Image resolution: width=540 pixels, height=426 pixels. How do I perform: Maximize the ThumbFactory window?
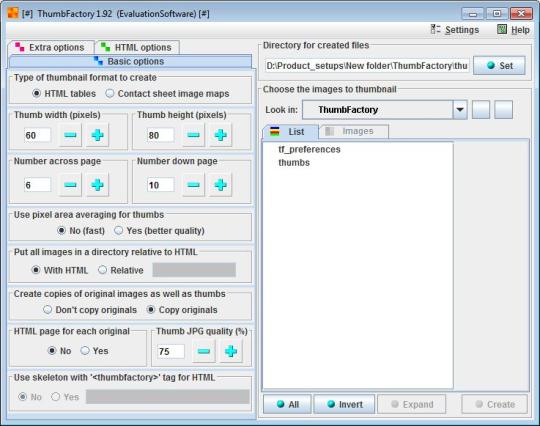(x=497, y=14)
